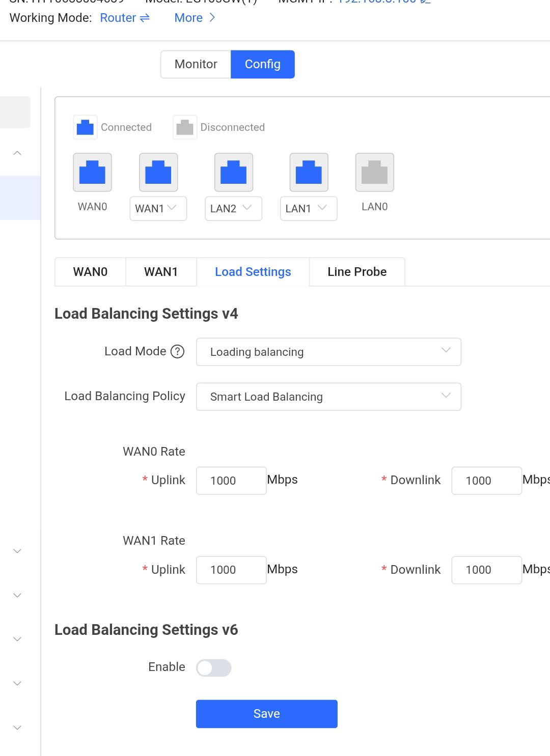Open the More link
The height and width of the screenshot is (756, 550).
pos(195,18)
